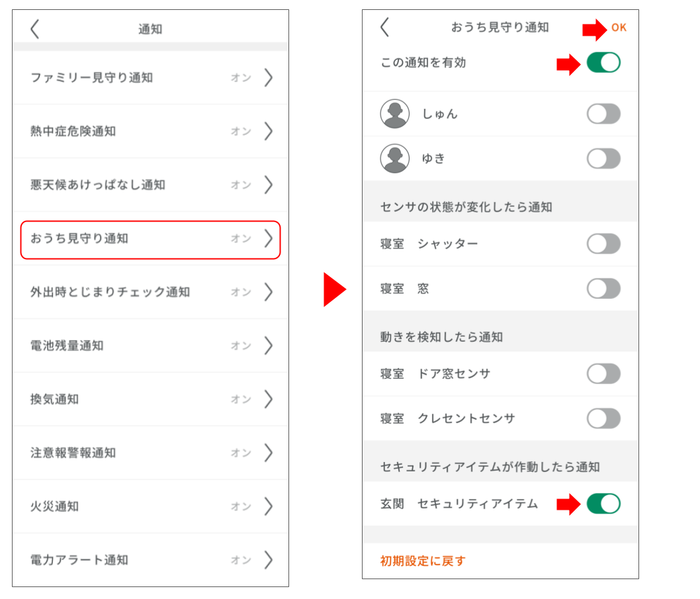
Task: Tap the back arrow on おうち見守り通知 screen
Action: (x=384, y=28)
